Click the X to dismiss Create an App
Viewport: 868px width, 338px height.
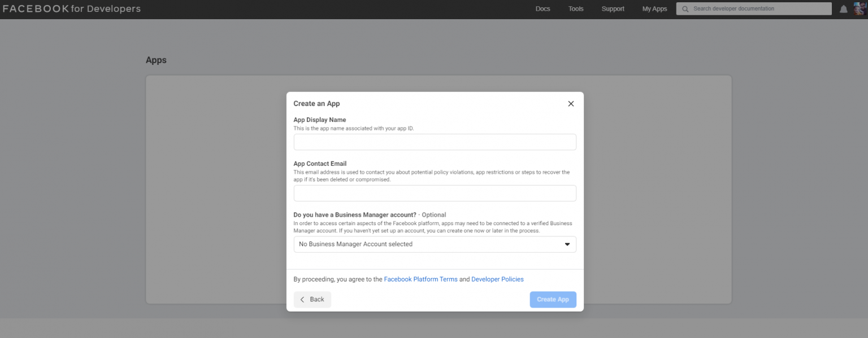[x=570, y=103]
